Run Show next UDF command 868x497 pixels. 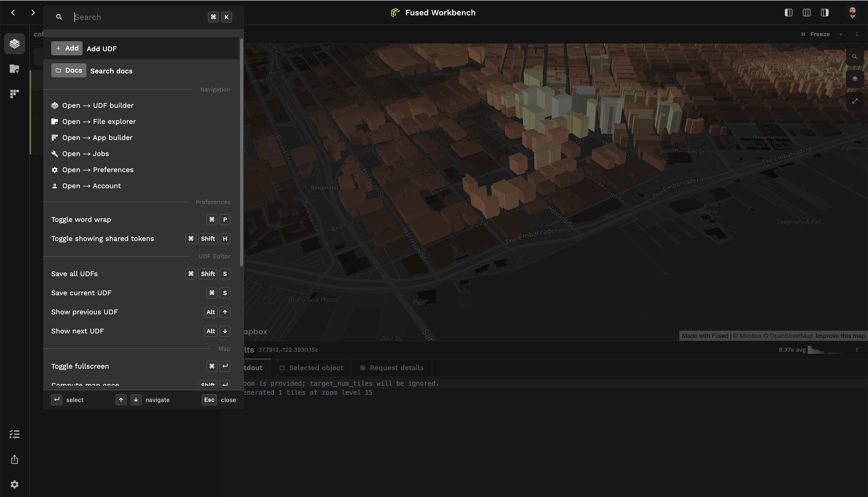(141, 331)
